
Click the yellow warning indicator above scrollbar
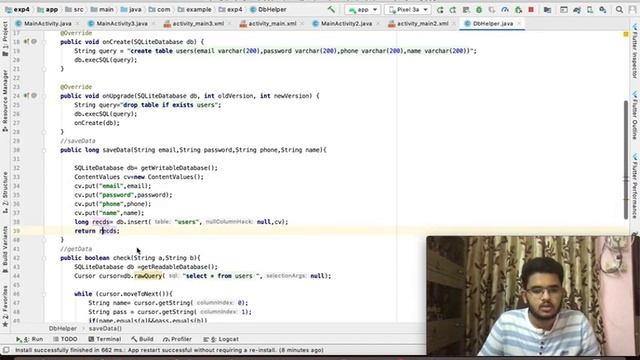pos(626,34)
